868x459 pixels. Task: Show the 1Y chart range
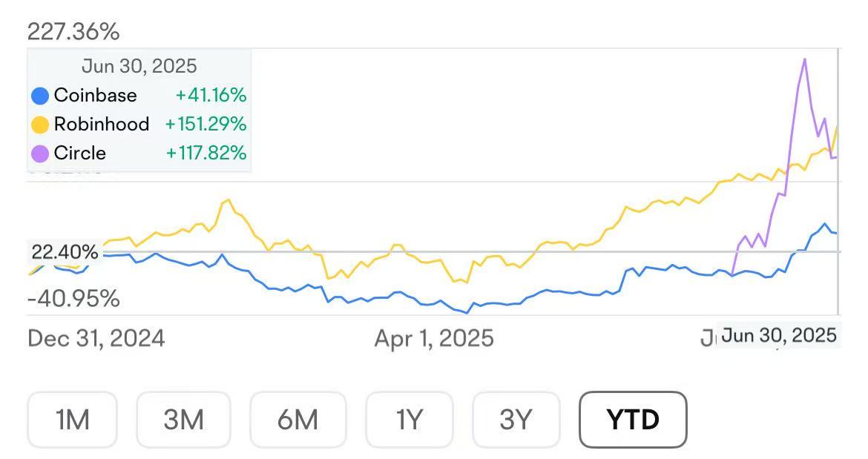(x=409, y=420)
